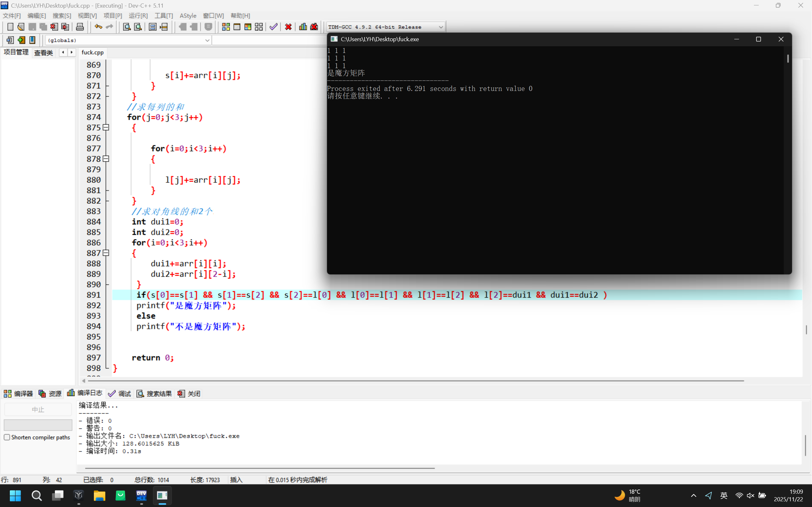Click the Find magnifier icon in toolbar
812x507 pixels.
[127, 27]
